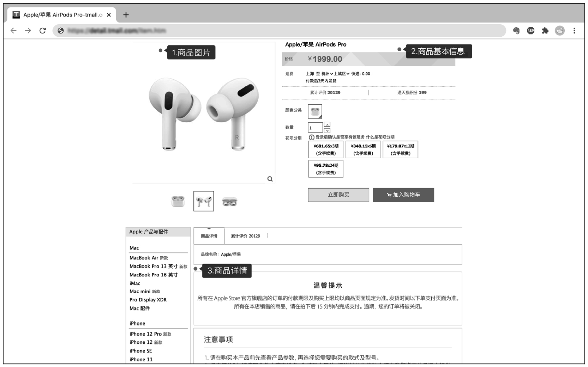Select the ¥681.65x3期 installment option
Viewport: 588px width, 367px height.
click(x=326, y=149)
